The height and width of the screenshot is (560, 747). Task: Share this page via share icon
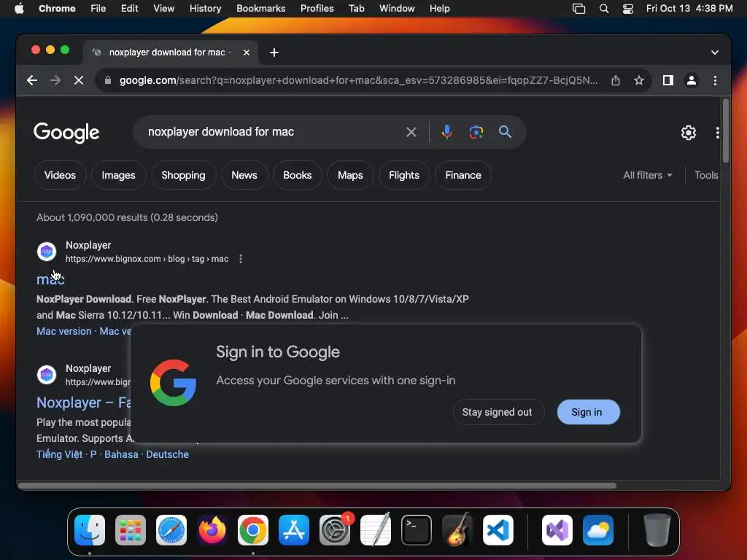[x=616, y=80]
